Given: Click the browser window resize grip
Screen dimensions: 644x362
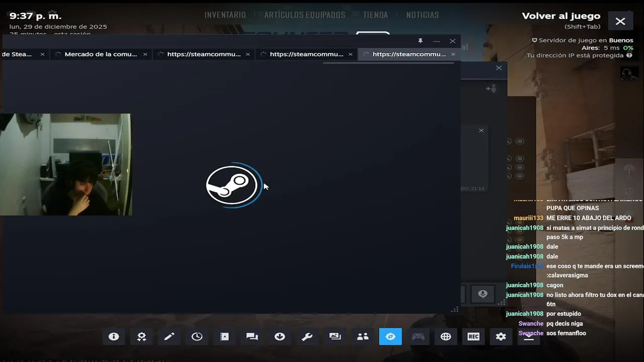Looking at the screenshot, I should pyautogui.click(x=455, y=310).
